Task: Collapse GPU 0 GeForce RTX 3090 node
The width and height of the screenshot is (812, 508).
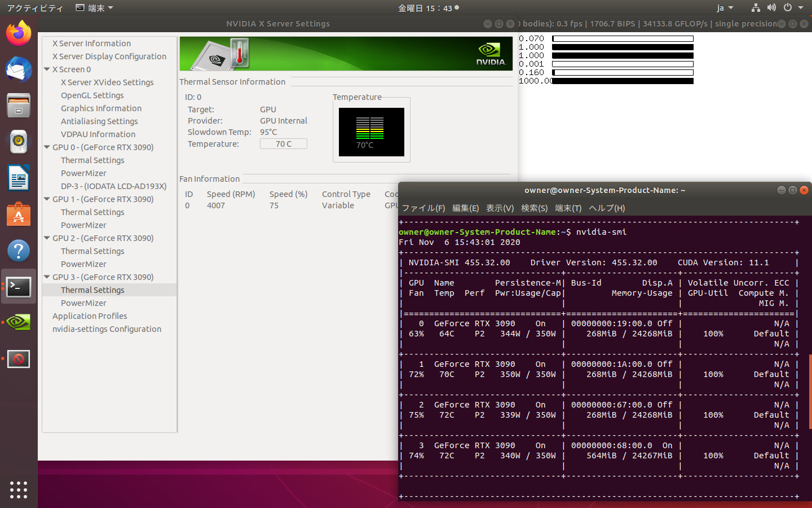Action: [x=47, y=147]
